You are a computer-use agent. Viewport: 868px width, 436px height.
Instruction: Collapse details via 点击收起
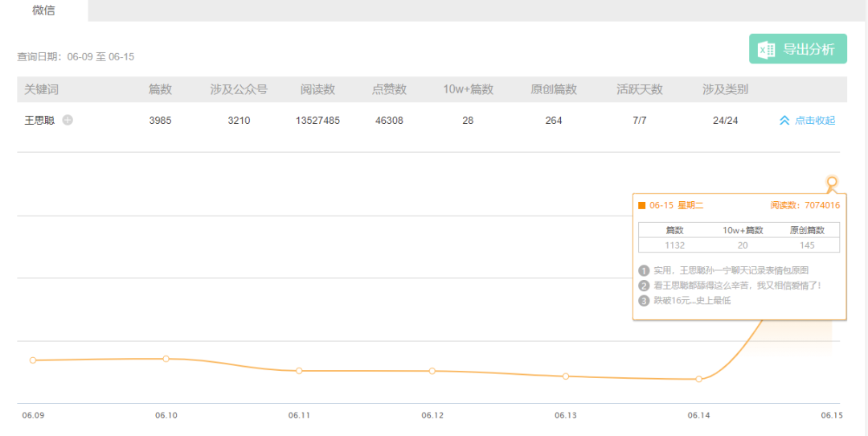814,121
